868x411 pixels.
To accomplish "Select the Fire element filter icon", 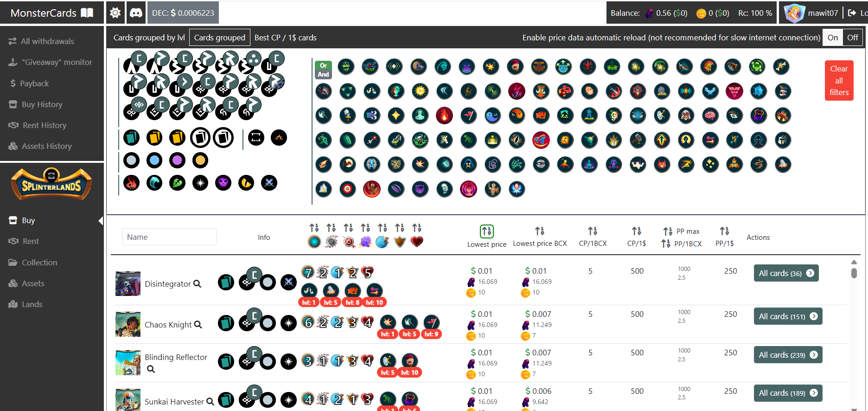I will point(132,183).
